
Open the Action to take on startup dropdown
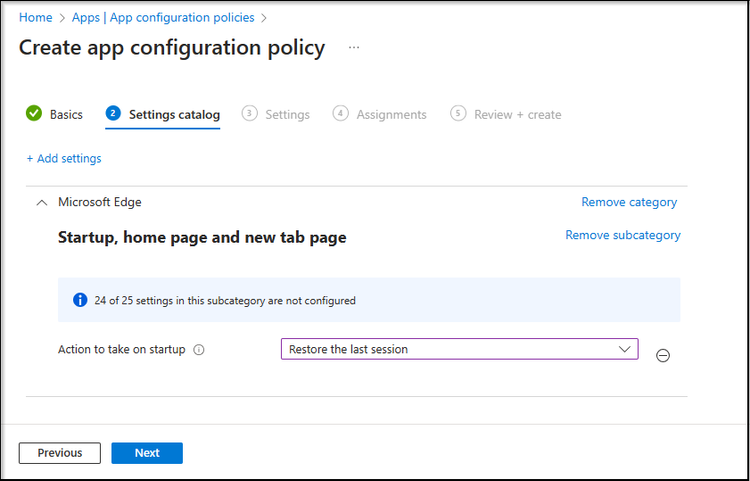click(x=459, y=349)
